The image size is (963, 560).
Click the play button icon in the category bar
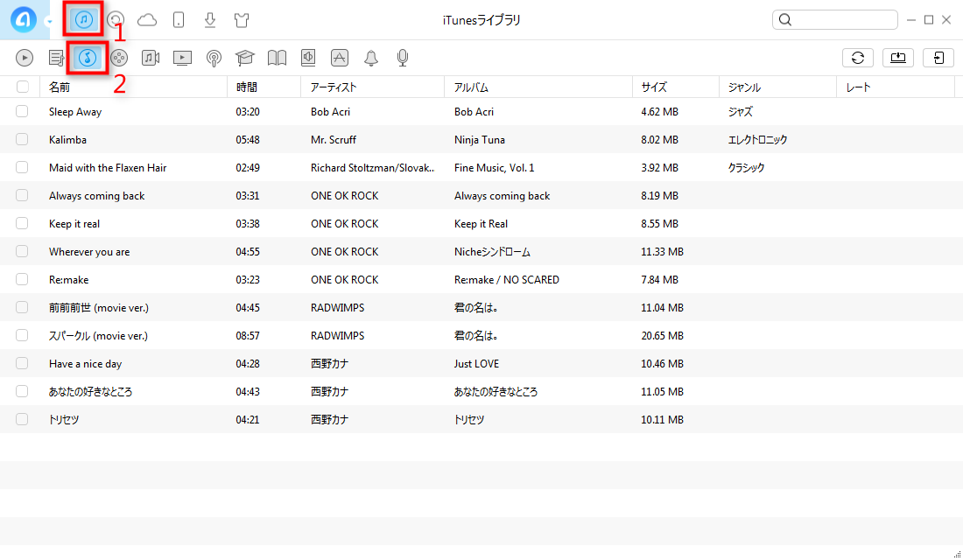25,58
